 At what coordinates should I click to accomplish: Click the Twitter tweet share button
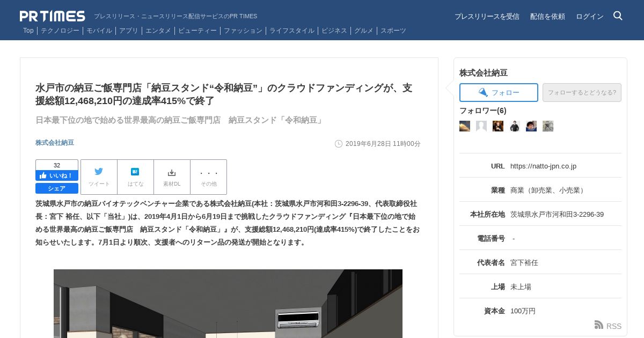point(99,177)
